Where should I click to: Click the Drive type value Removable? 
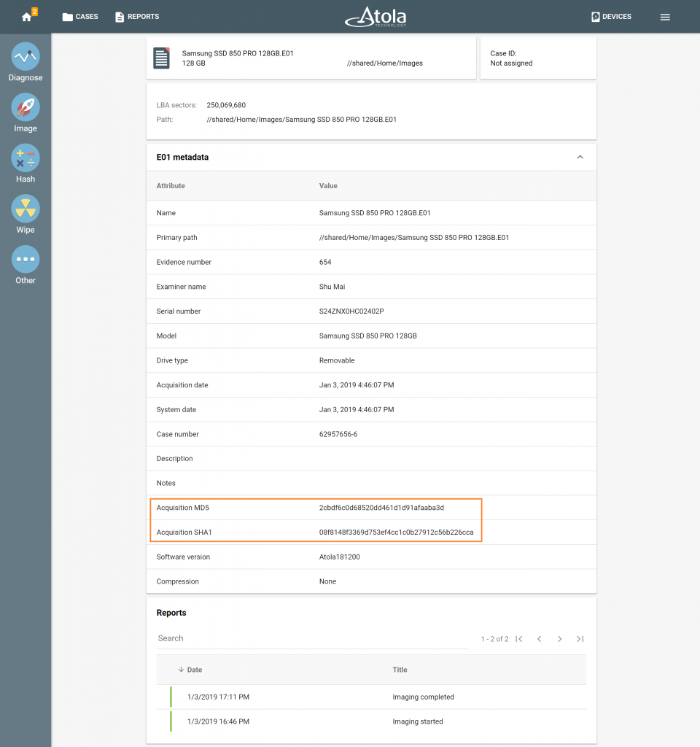337,360
